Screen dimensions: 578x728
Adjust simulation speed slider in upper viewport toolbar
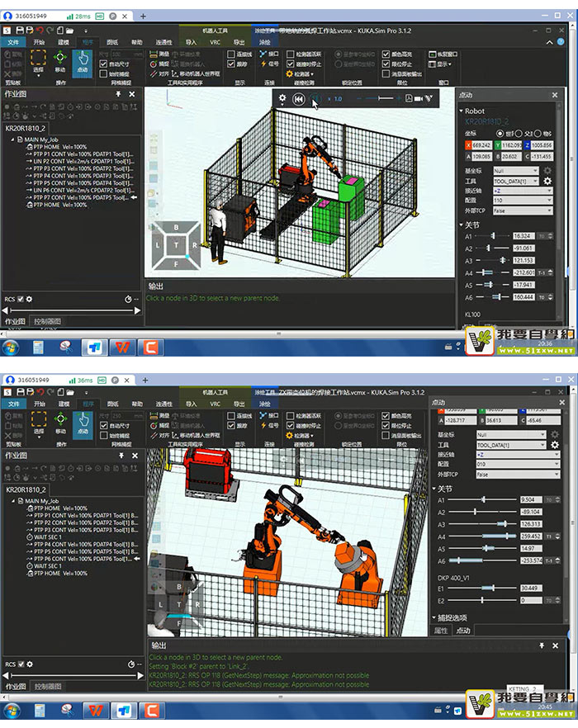(379, 98)
